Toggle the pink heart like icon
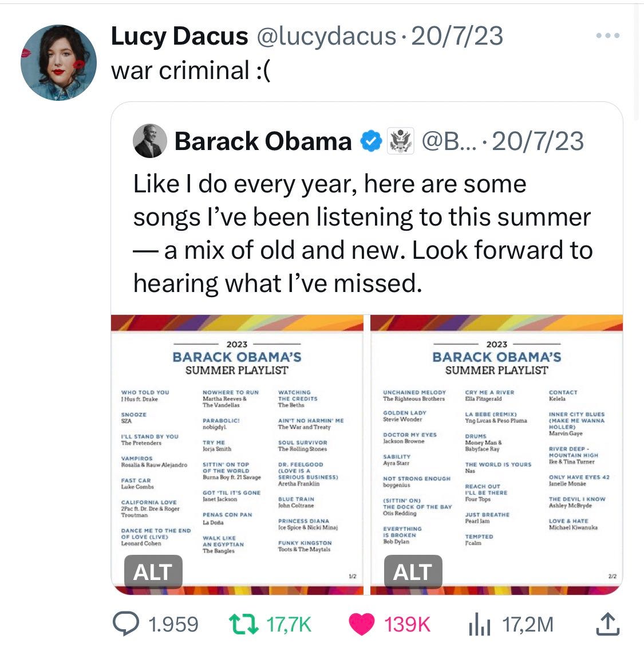This screenshot has width=644, height=659. pyautogui.click(x=362, y=624)
